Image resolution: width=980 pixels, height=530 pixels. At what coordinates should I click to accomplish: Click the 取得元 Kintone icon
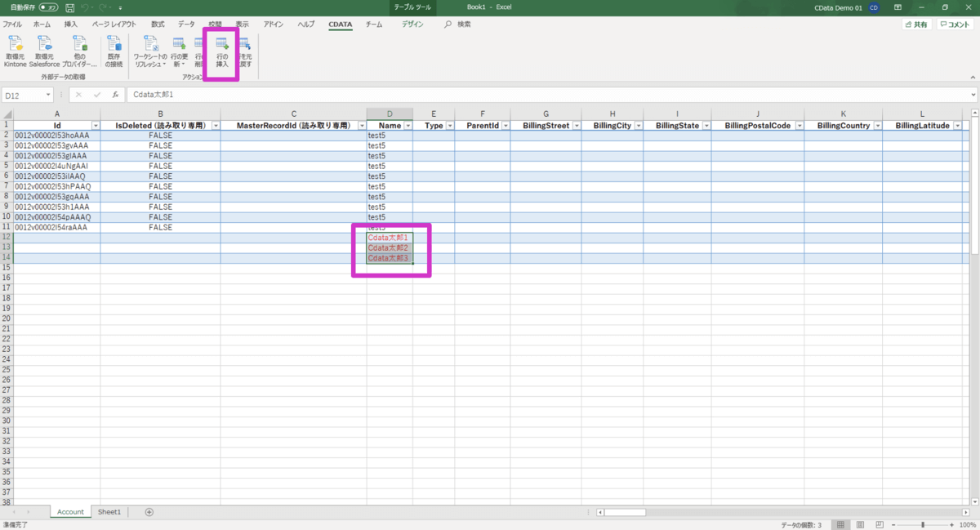15,51
